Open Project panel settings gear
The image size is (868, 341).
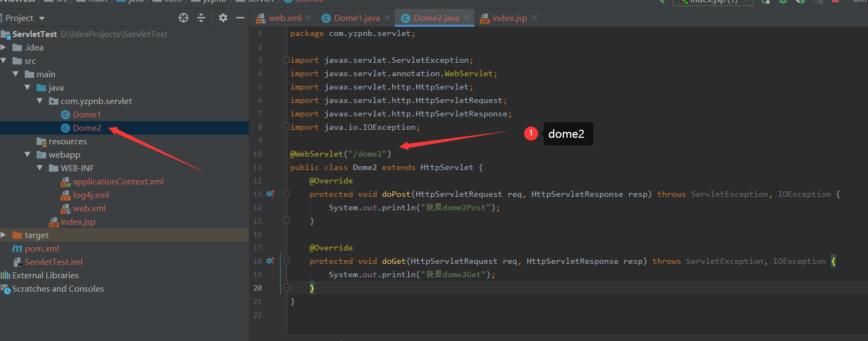pyautogui.click(x=223, y=18)
